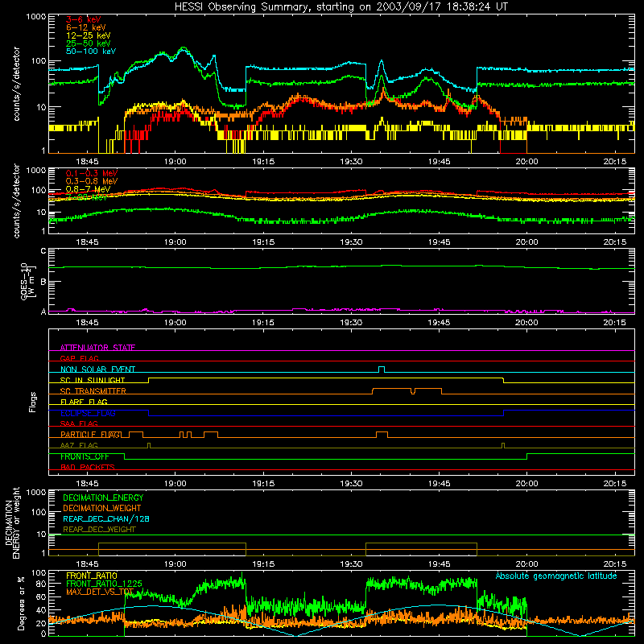Click the 19:30 tick under the MeV panel
Screen dimensions: 644x644
click(351, 242)
